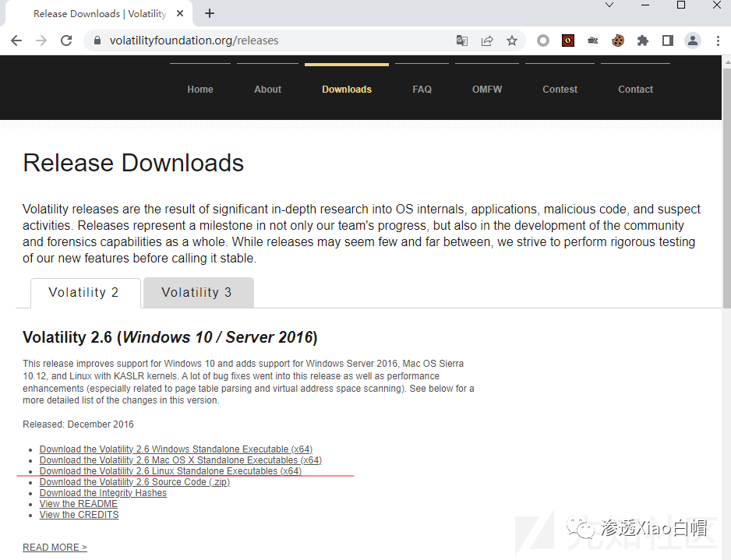Viewport: 731px width, 560px height.
Task: Go to the Home nav item
Action: 200,89
